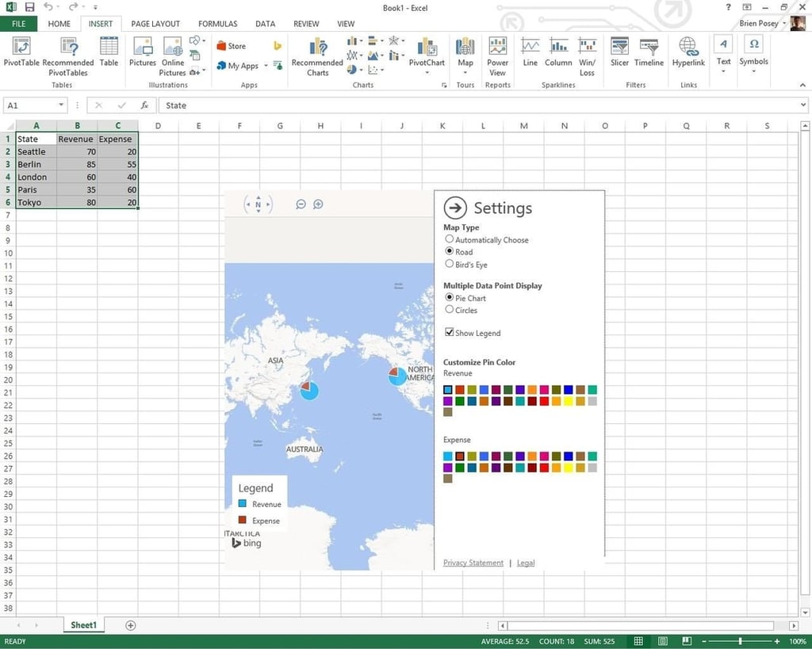The height and width of the screenshot is (649, 812).
Task: Choose Circles data point display
Action: (x=450, y=309)
